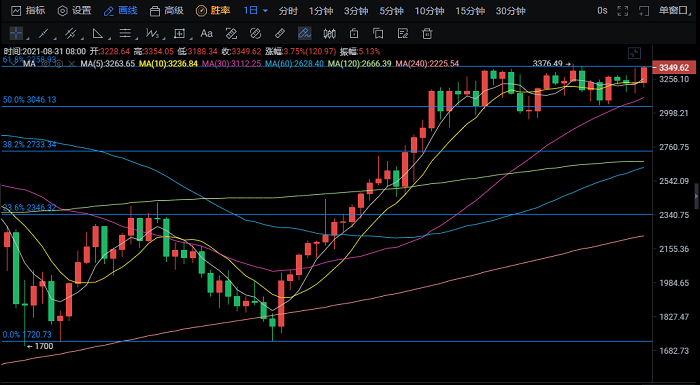Delete drawings with the trash icon
The width and height of the screenshot is (700, 385).
[427, 33]
